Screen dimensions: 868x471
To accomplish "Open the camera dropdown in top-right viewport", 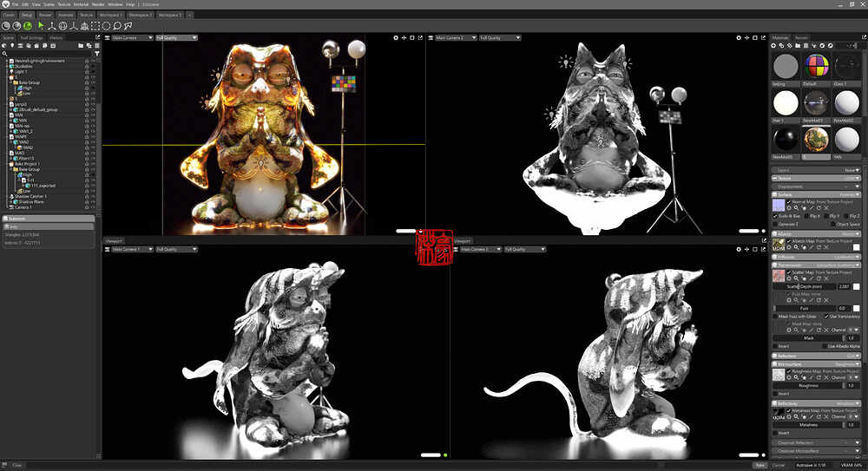I will click(456, 37).
